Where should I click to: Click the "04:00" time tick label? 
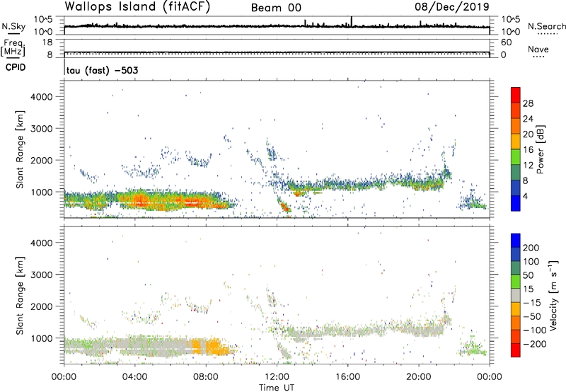click(x=135, y=377)
